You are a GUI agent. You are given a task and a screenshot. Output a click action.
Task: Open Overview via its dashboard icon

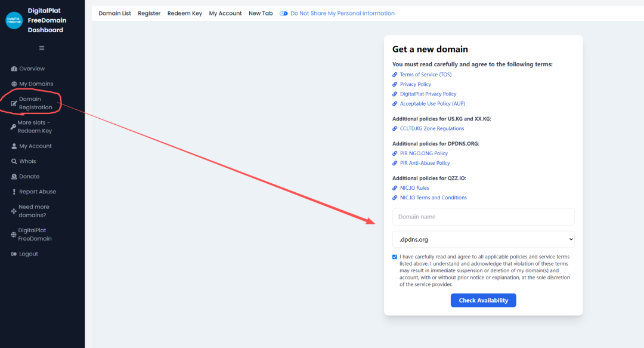(14, 69)
